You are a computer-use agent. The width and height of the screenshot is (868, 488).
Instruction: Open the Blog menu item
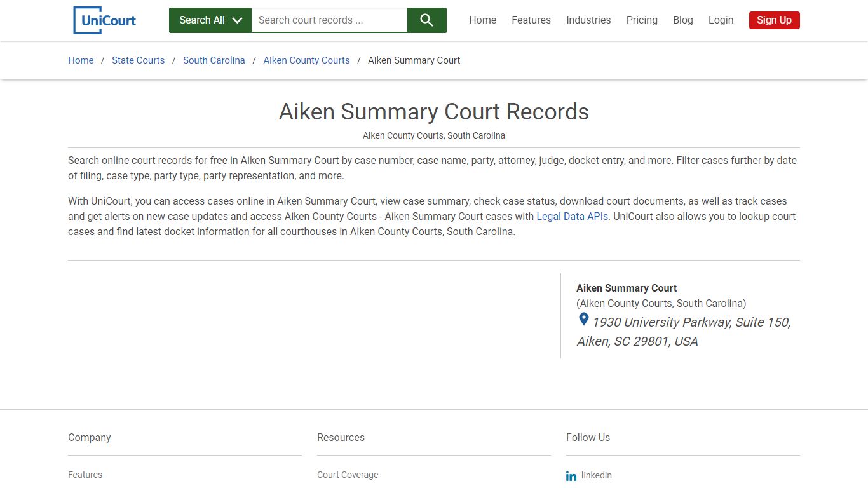point(683,20)
